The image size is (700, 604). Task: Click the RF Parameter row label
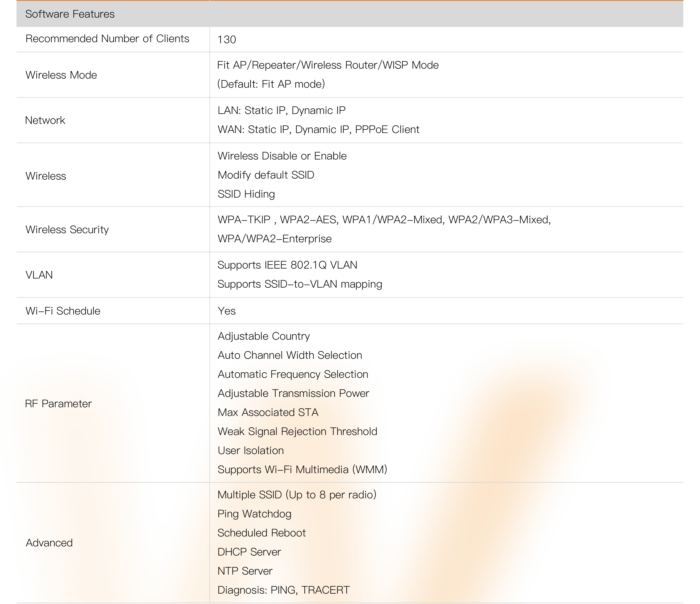[58, 403]
